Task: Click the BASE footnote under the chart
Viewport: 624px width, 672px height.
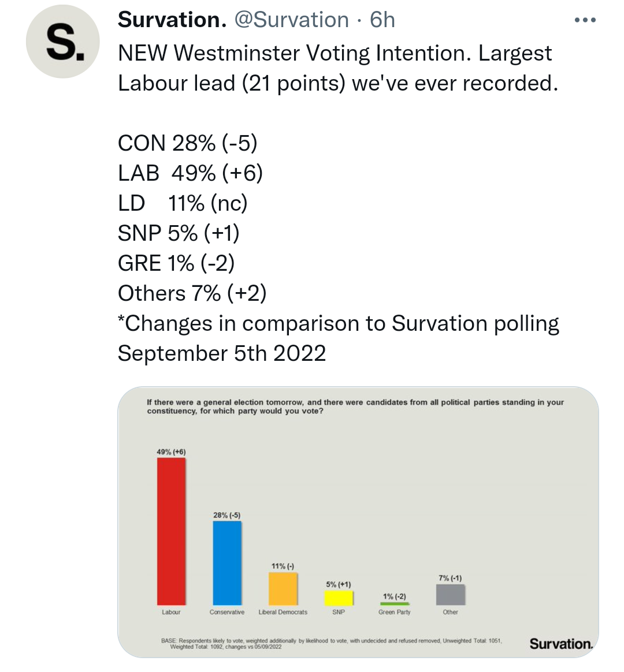Action: click(x=331, y=643)
